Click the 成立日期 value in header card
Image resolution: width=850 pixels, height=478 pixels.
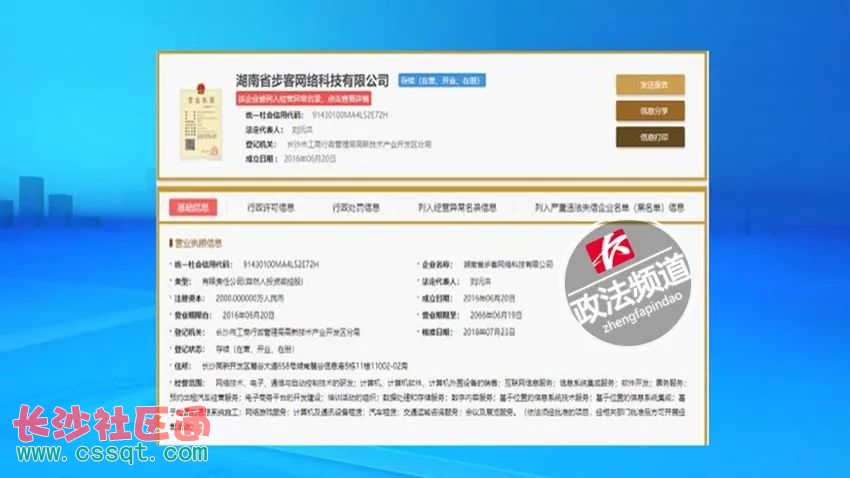(310, 159)
